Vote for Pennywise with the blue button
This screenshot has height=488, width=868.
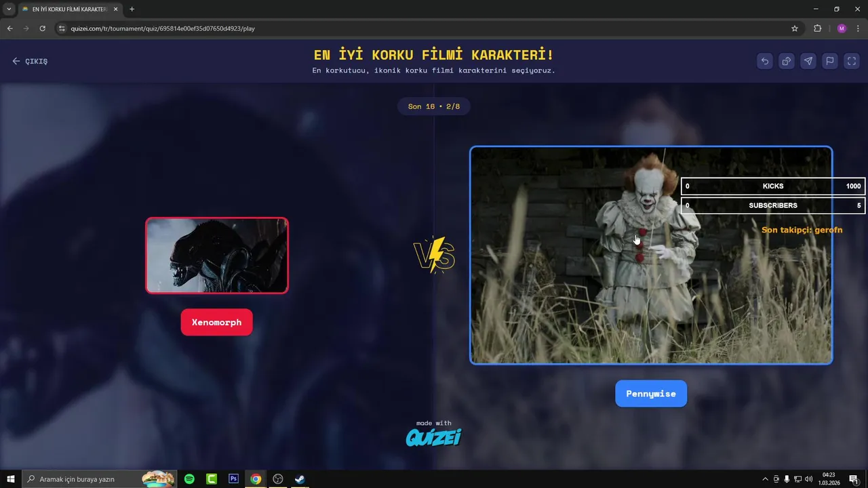[651, 394]
